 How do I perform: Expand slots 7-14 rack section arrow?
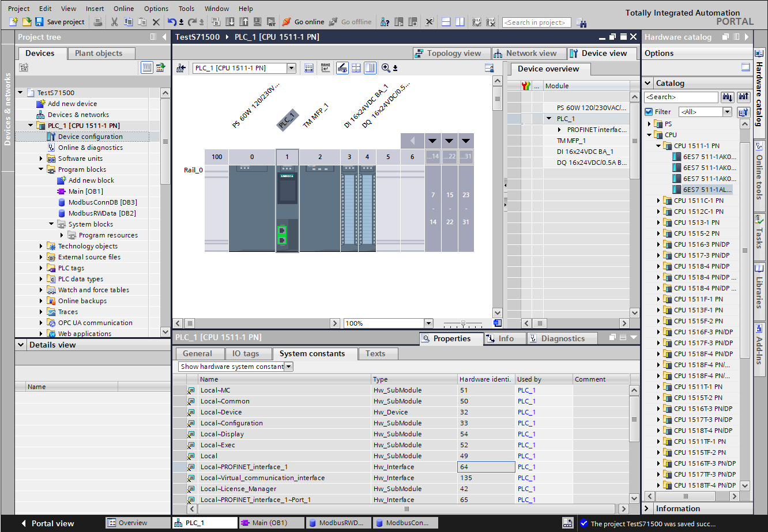click(x=432, y=141)
